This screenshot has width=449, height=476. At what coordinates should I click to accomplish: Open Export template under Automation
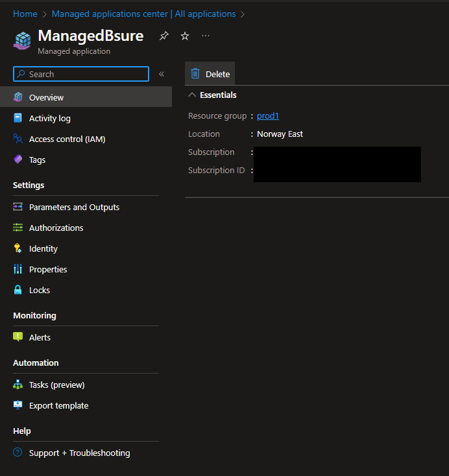(58, 405)
